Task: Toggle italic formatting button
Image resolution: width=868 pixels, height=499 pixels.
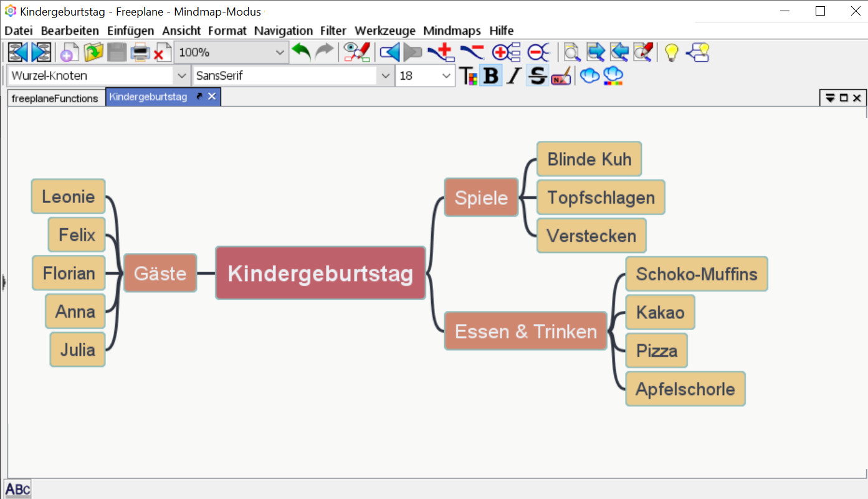Action: point(513,76)
